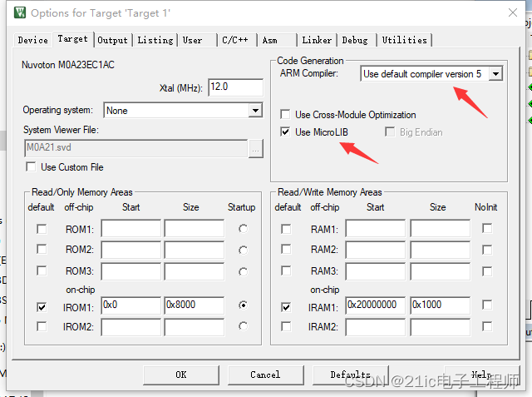532x397 pixels.
Task: Check ROM2 default checkbox
Action: (x=42, y=249)
